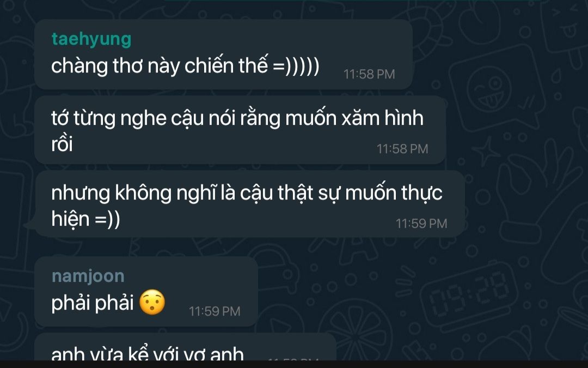Click the word "rồi" on second line
This screenshot has width=588, height=368.
coord(62,144)
